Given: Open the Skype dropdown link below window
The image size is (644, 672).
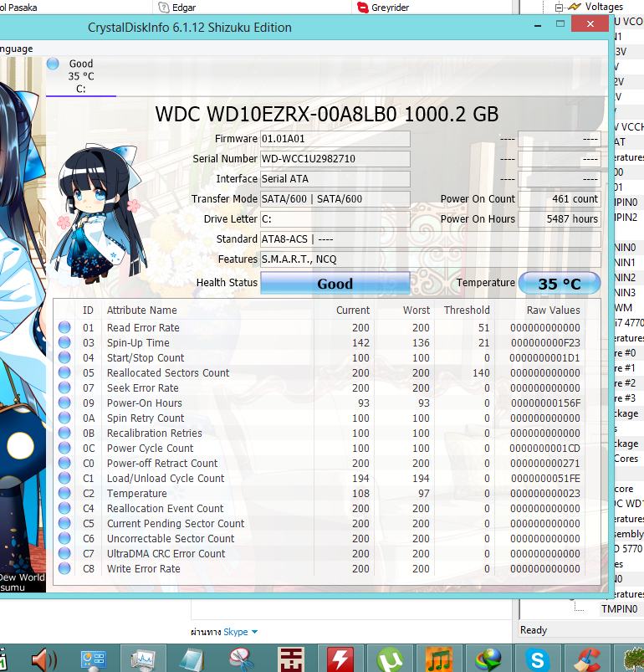Looking at the screenshot, I should 240,632.
